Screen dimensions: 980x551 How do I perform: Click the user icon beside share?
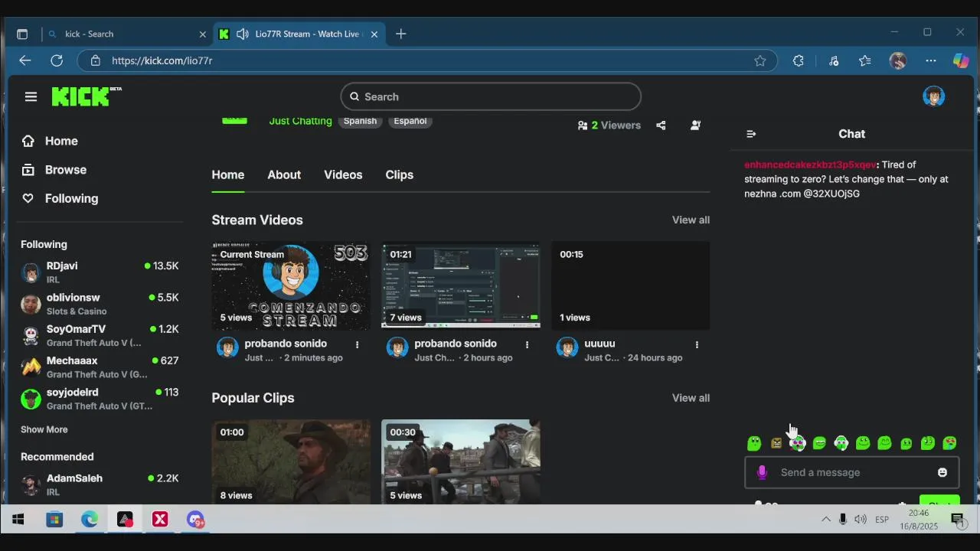[695, 126]
